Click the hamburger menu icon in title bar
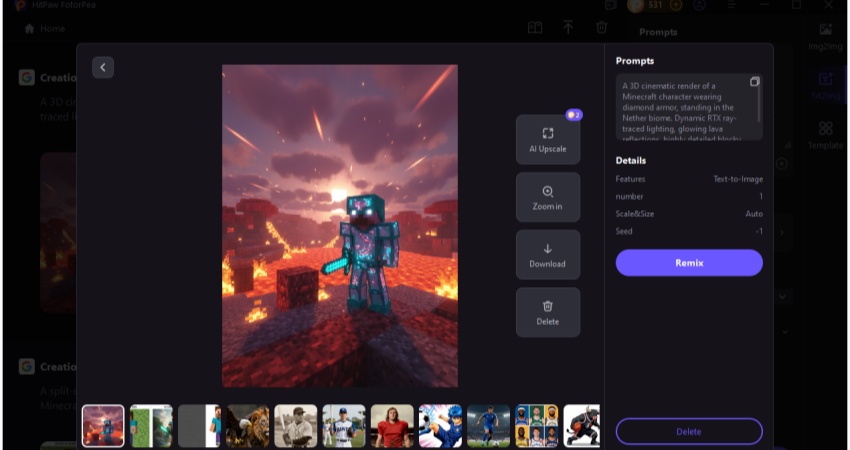Image resolution: width=850 pixels, height=450 pixels. coord(732,5)
